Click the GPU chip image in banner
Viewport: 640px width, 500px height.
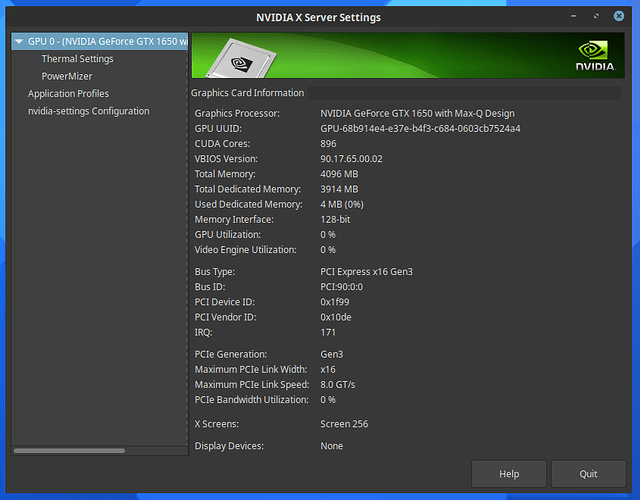click(x=242, y=60)
